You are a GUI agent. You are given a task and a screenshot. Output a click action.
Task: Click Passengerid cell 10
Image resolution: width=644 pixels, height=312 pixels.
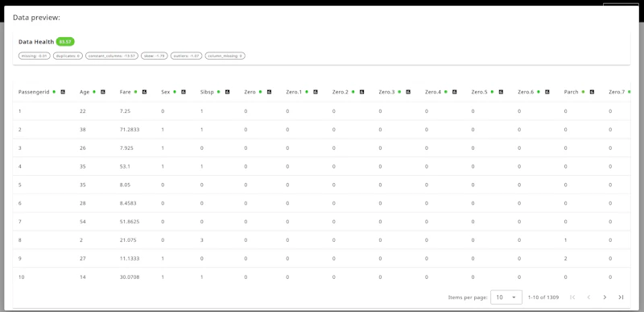[22, 277]
